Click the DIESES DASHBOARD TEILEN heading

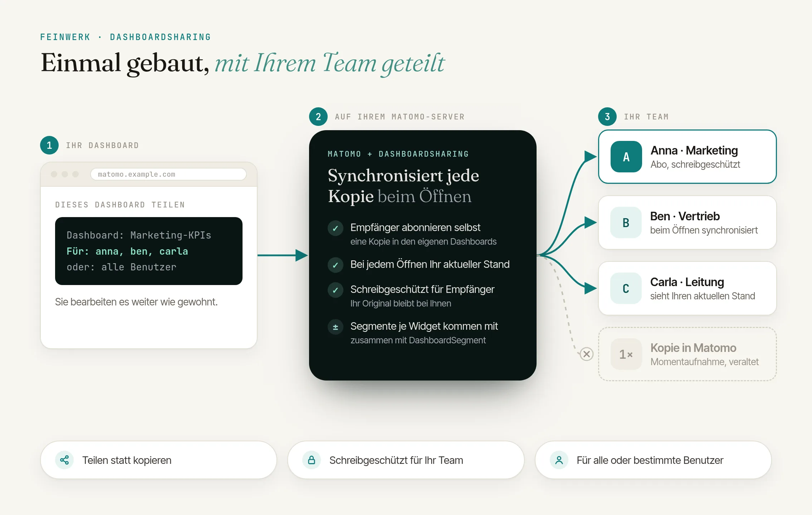click(x=120, y=205)
